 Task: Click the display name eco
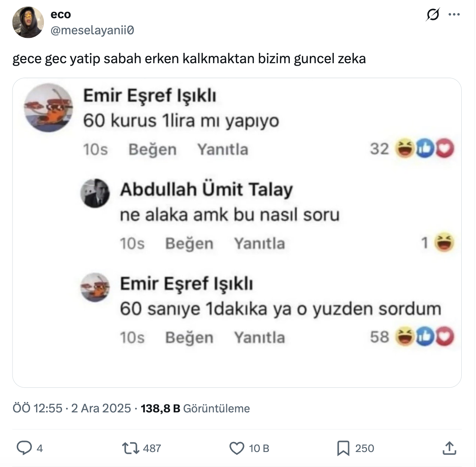point(61,14)
